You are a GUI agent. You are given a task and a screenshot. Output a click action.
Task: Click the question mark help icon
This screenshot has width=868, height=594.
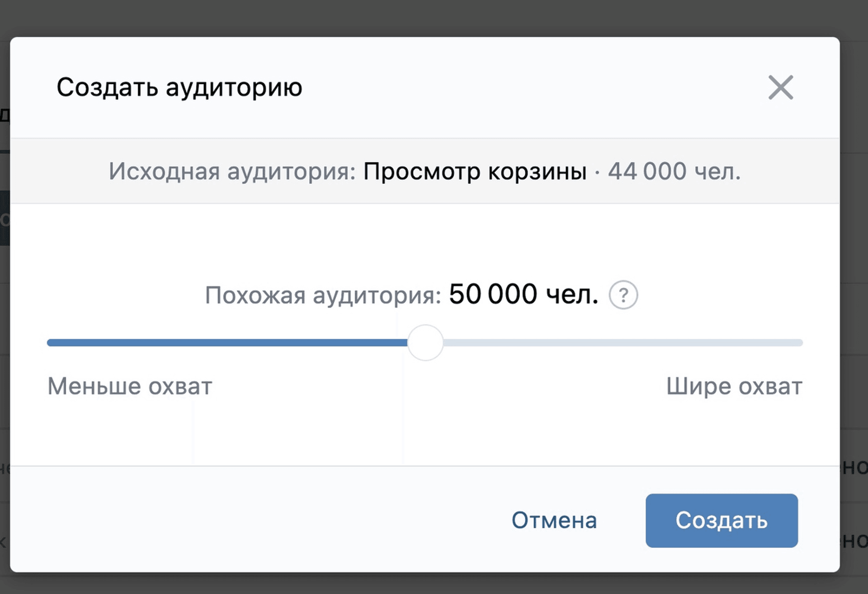click(x=623, y=295)
